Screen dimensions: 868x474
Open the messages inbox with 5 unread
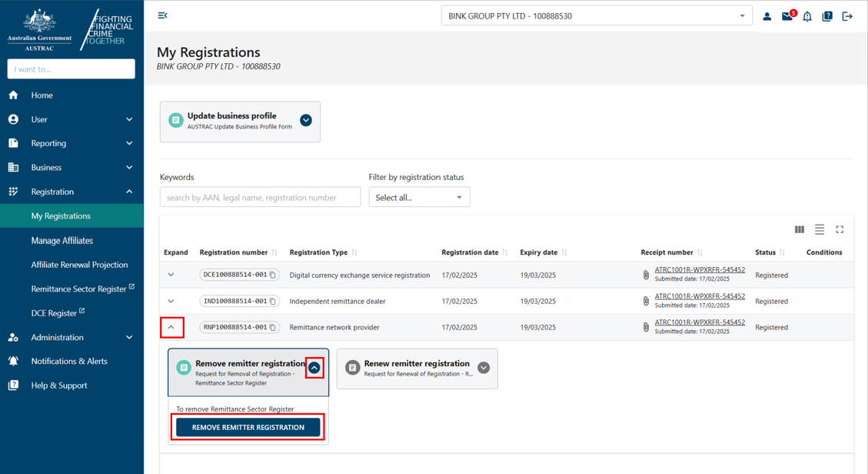click(x=787, y=15)
